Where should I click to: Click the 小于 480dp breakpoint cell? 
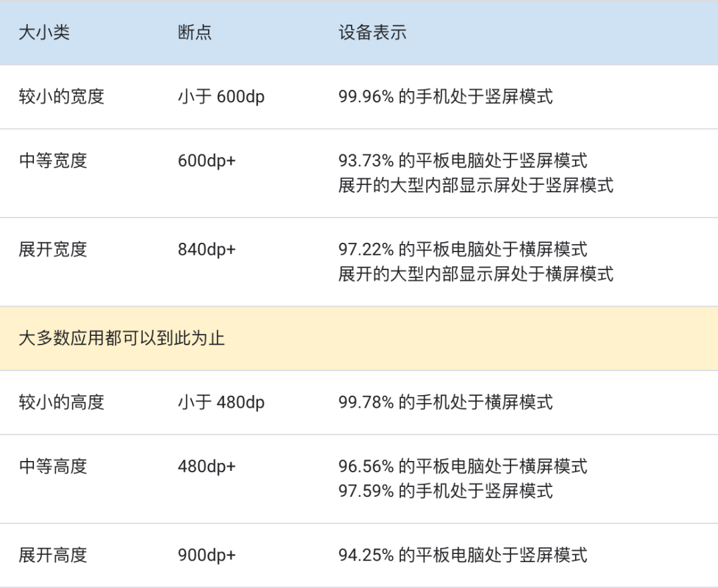click(221, 402)
